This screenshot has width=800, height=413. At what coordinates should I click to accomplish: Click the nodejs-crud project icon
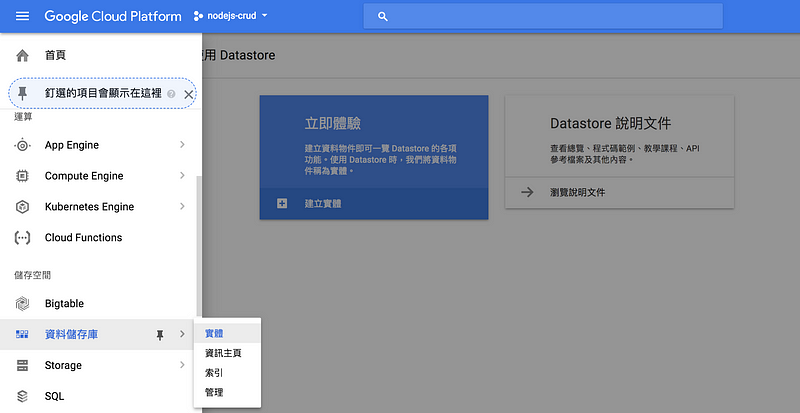coord(198,16)
